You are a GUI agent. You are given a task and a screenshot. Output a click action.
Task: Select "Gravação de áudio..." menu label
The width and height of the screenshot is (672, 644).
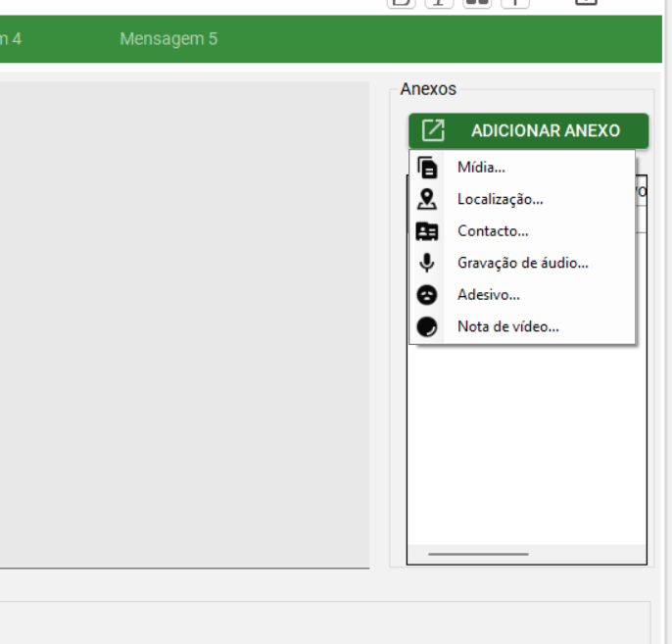(x=522, y=264)
